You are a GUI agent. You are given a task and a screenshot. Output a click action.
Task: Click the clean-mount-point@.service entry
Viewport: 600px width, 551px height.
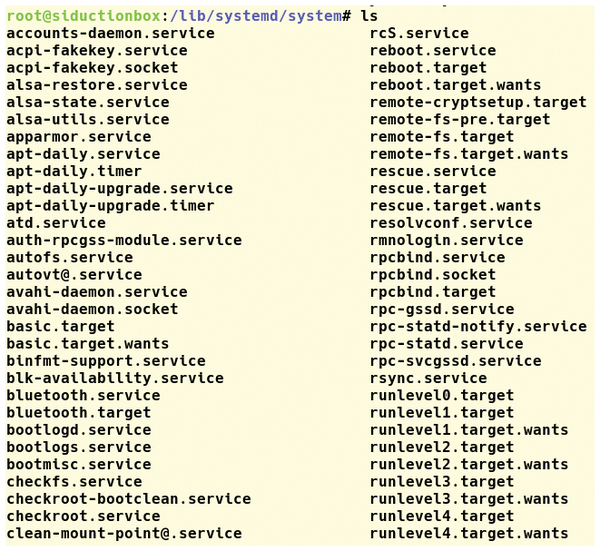click(x=124, y=533)
